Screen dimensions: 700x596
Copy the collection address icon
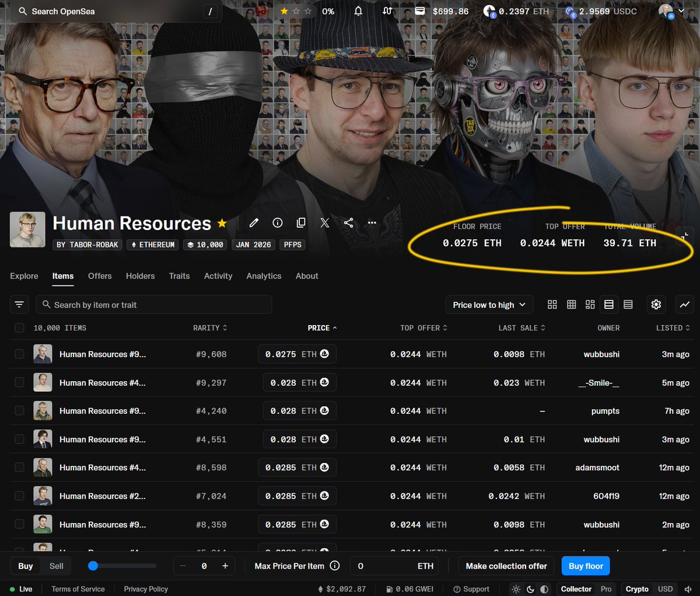(301, 222)
